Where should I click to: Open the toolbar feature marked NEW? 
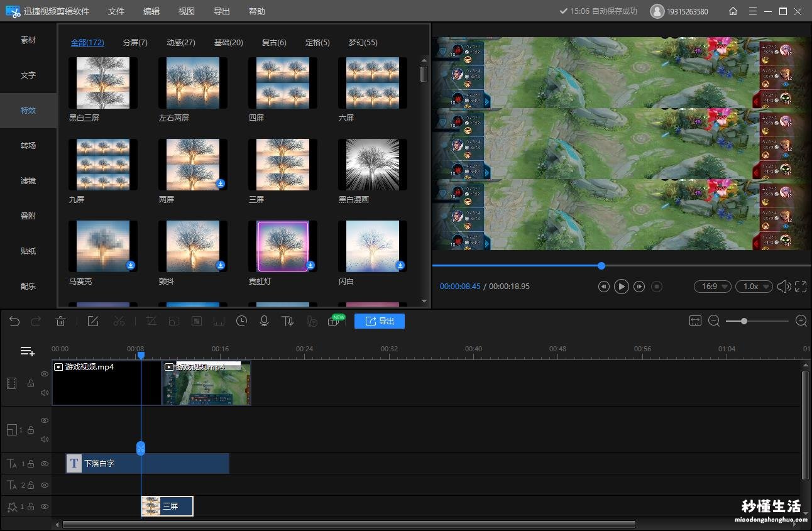click(334, 321)
